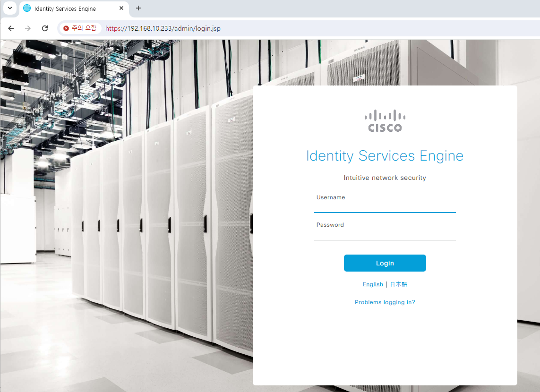The image size is (540, 392).
Task: Reload the page with refresh icon
Action: click(45, 28)
